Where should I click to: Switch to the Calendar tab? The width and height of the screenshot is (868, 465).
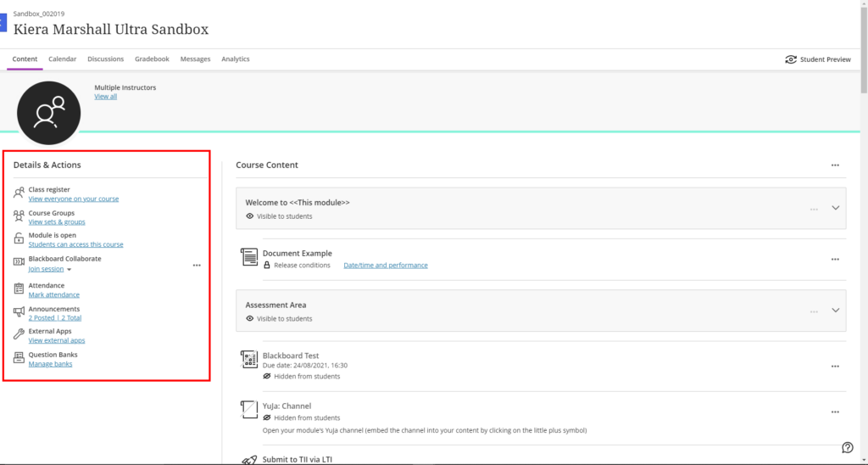point(63,59)
